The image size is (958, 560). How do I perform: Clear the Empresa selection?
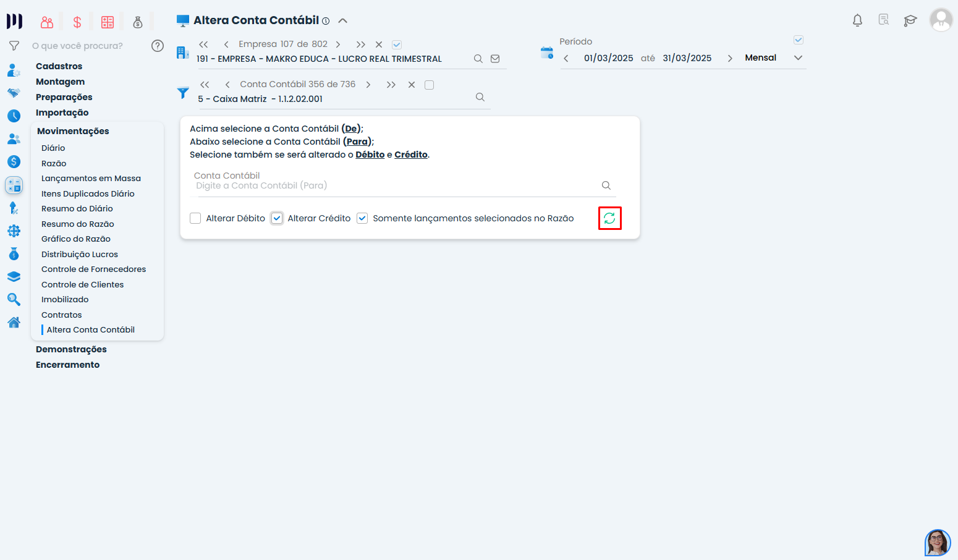pyautogui.click(x=379, y=45)
